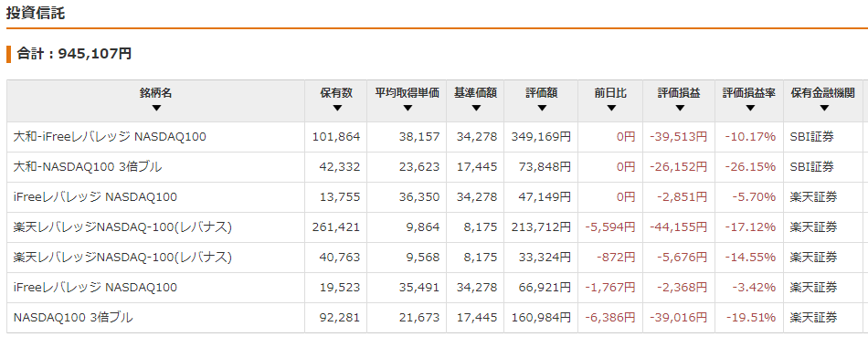Click daily change -872円
Screen dimensions: 868x337
point(616,257)
